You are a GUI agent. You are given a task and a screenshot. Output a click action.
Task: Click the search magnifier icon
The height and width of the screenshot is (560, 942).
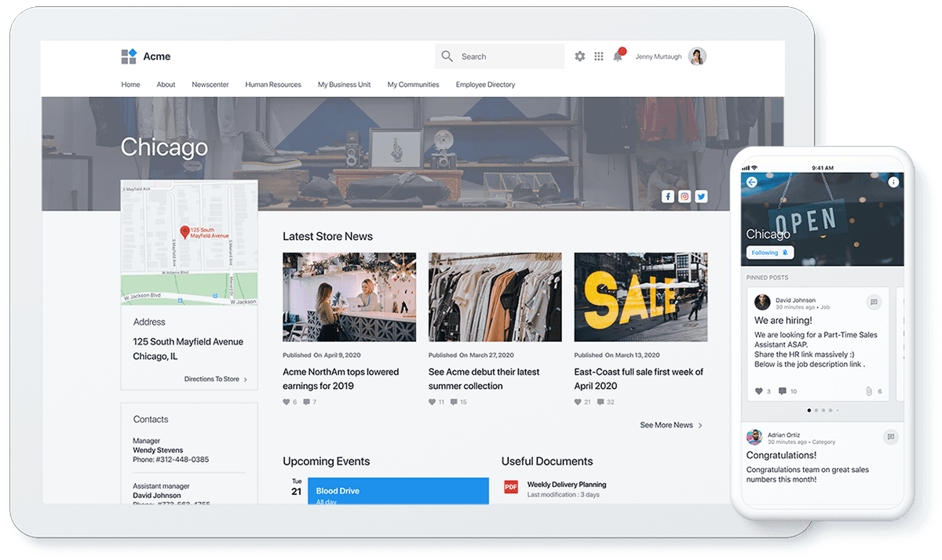pos(447,56)
